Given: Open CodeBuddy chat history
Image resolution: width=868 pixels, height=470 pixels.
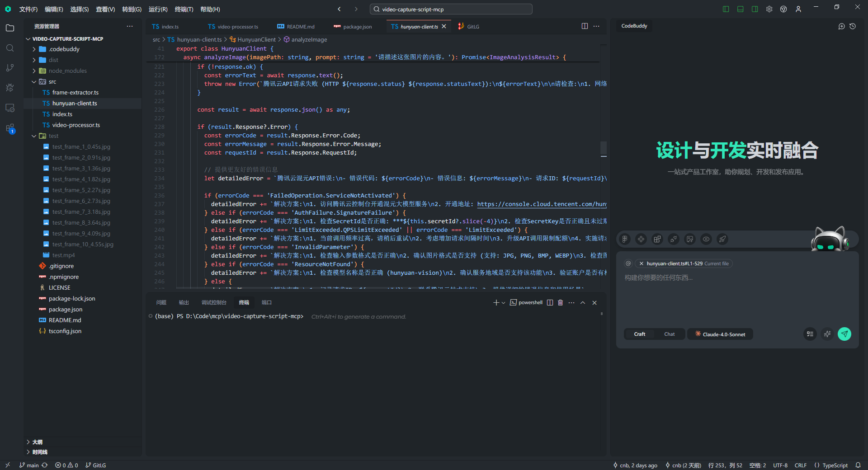Looking at the screenshot, I should click(853, 26).
